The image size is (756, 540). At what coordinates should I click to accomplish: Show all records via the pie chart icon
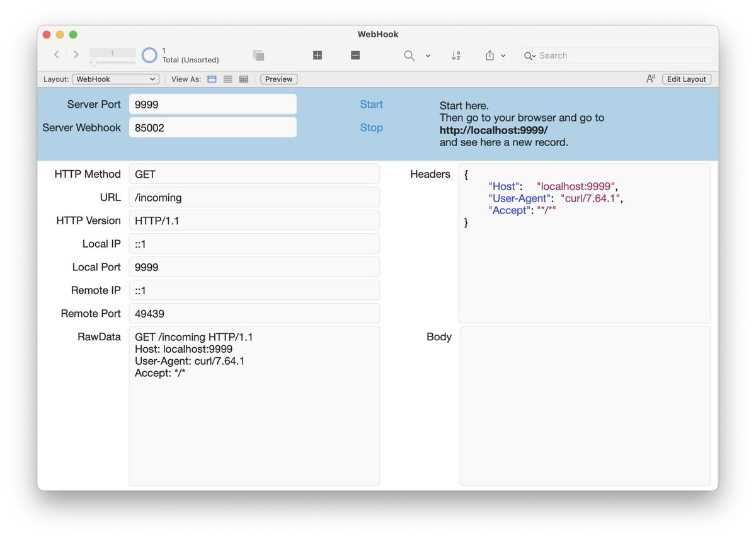(149, 55)
